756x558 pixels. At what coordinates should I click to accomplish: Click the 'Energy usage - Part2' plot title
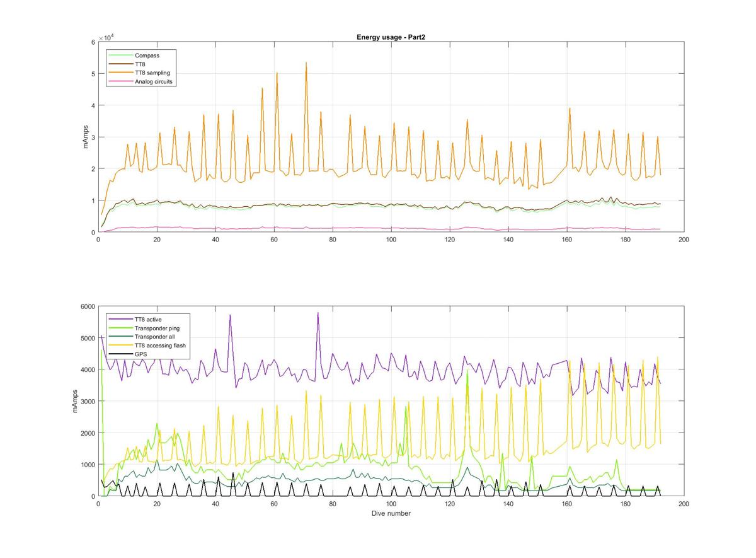tap(391, 37)
